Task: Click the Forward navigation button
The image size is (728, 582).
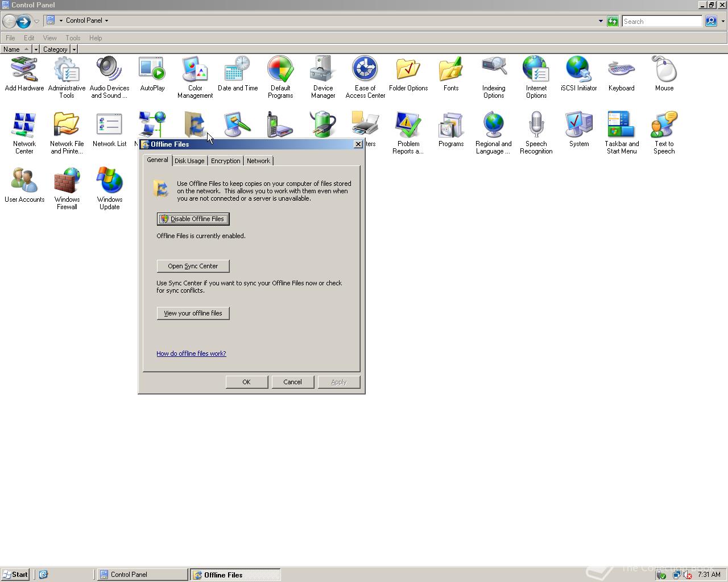Action: point(23,22)
